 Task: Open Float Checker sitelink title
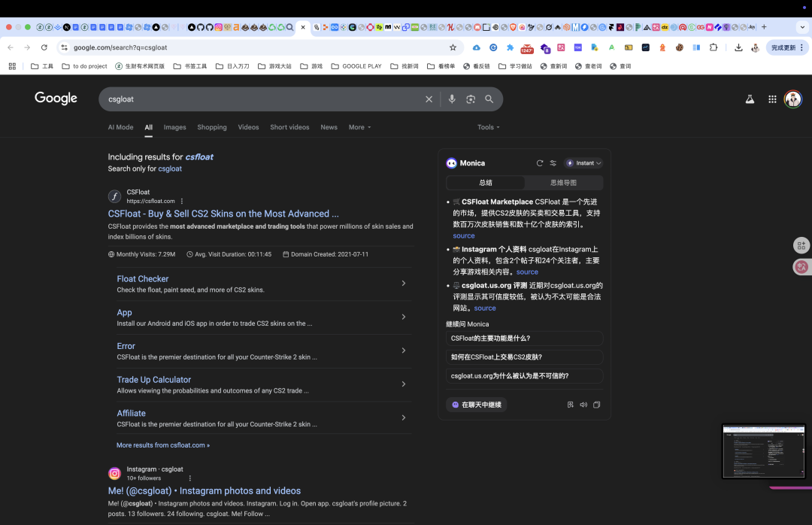142,279
